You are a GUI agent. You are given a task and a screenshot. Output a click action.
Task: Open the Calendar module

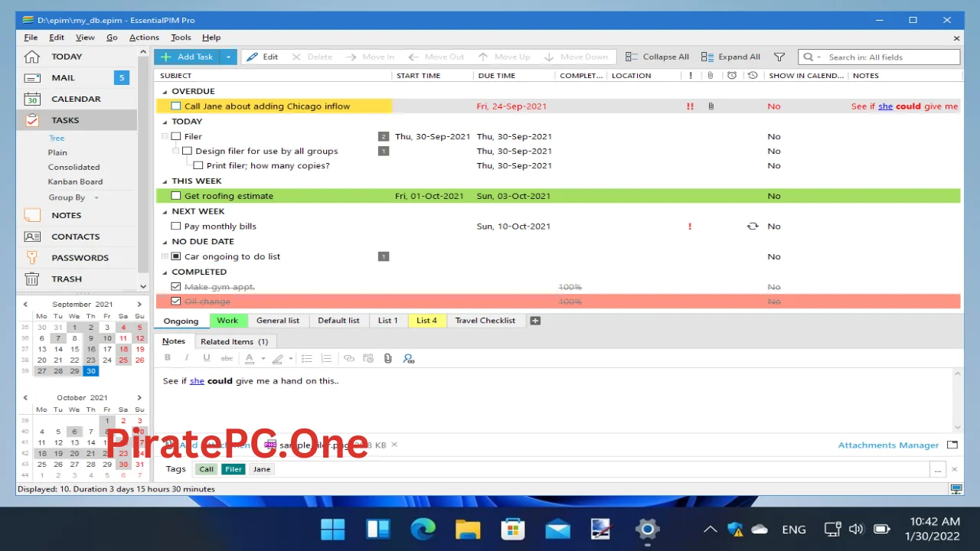(76, 99)
